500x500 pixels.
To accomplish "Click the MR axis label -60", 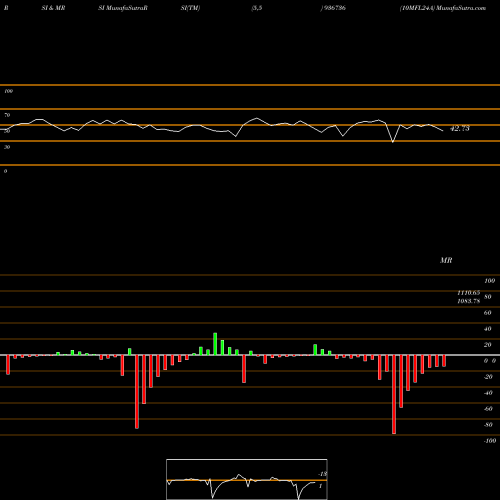I will [488, 409].
